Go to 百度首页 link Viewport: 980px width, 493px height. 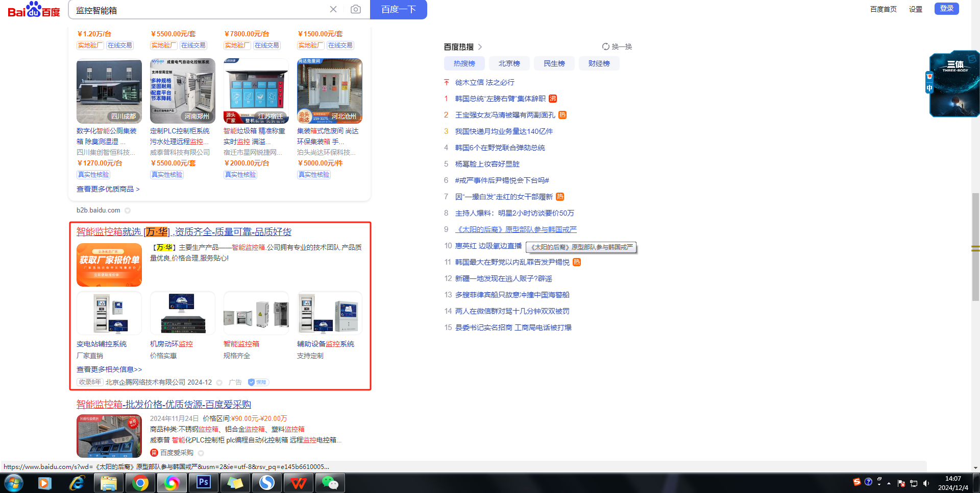[884, 9]
